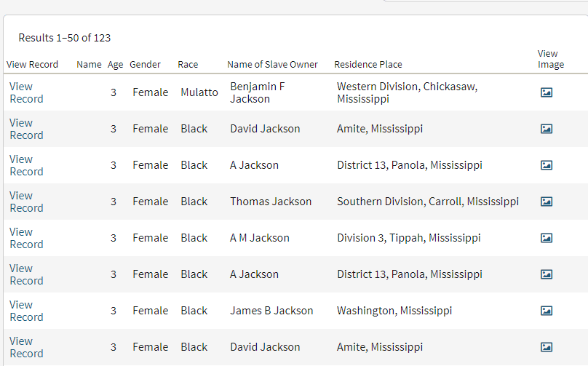Click the Race column header
This screenshot has height=366, width=588.
tap(188, 65)
